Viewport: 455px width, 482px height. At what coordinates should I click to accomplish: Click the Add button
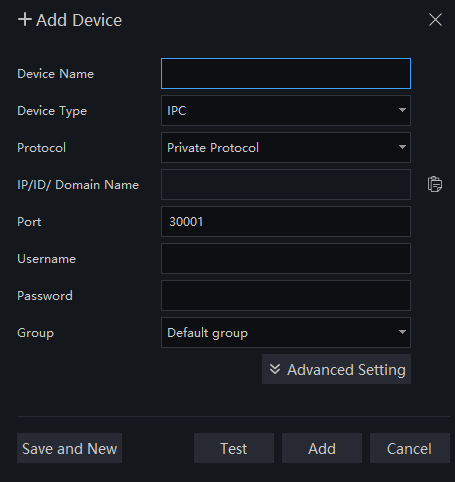tap(322, 448)
